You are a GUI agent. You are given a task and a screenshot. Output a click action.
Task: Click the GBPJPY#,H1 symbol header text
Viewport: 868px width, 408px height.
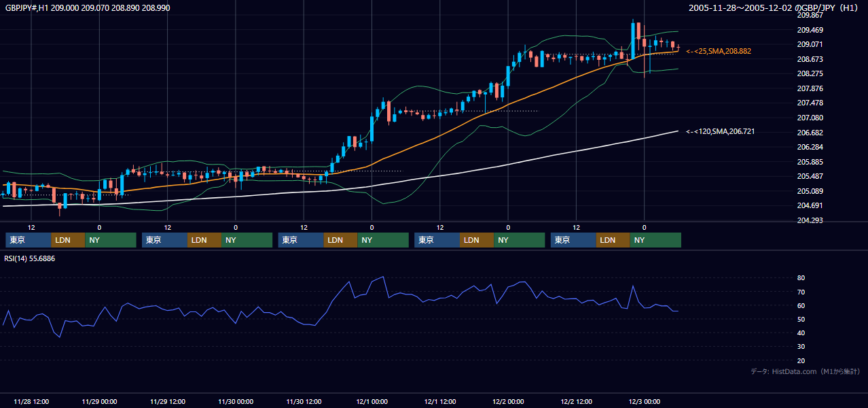coord(88,7)
